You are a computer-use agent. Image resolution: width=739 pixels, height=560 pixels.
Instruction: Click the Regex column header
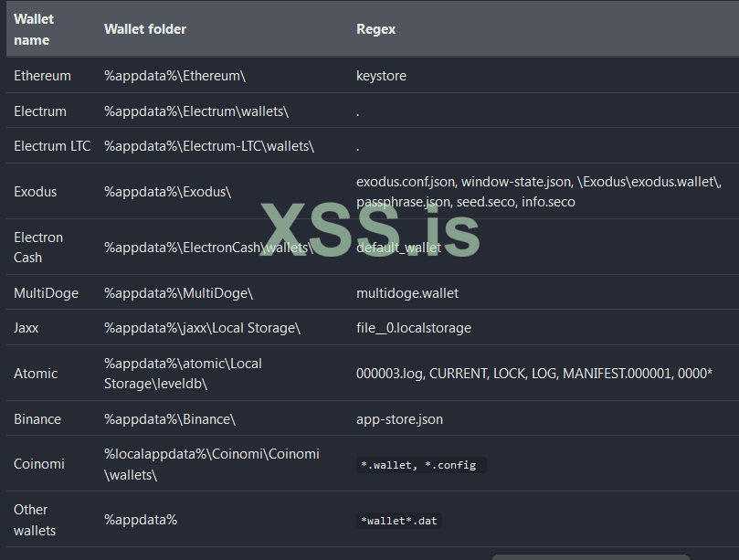[x=375, y=29]
